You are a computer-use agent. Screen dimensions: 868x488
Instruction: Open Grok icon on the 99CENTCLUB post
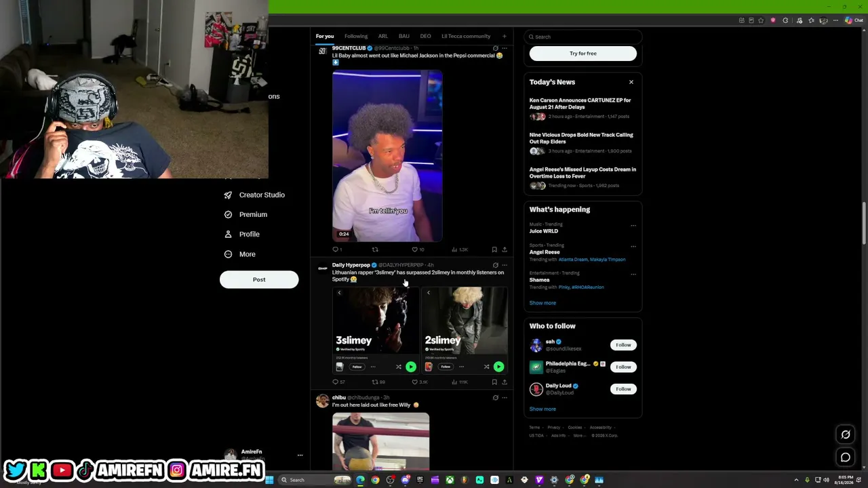pyautogui.click(x=495, y=48)
